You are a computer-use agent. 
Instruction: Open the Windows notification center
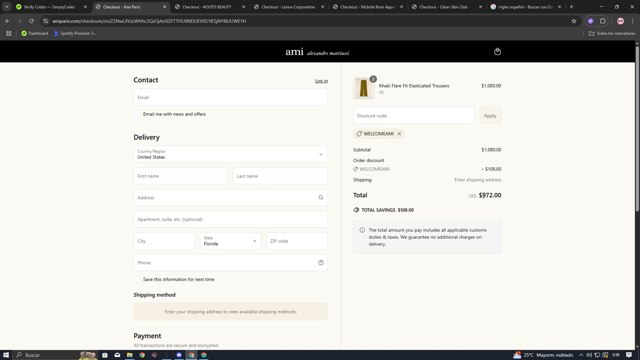click(629, 355)
